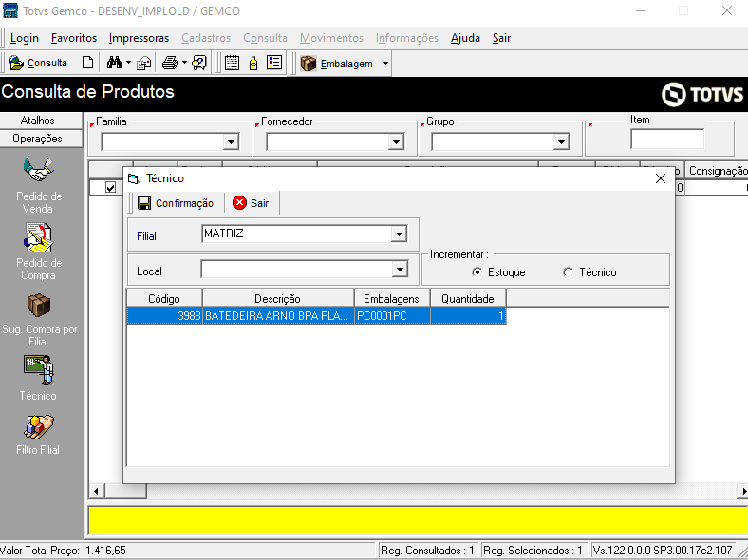Select the Estoque radio button

(x=477, y=271)
